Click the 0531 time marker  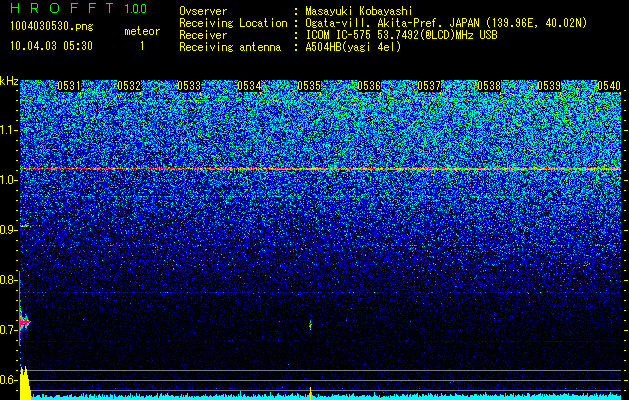(x=69, y=86)
